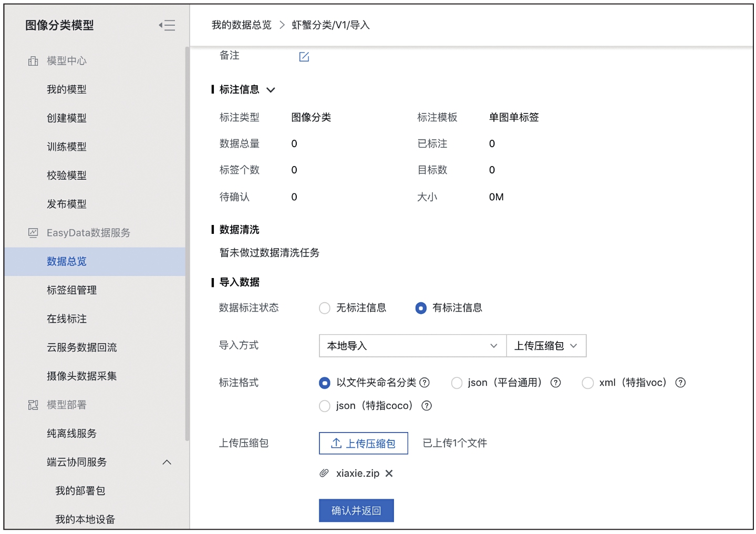Open 创建模型 in the sidebar

67,118
